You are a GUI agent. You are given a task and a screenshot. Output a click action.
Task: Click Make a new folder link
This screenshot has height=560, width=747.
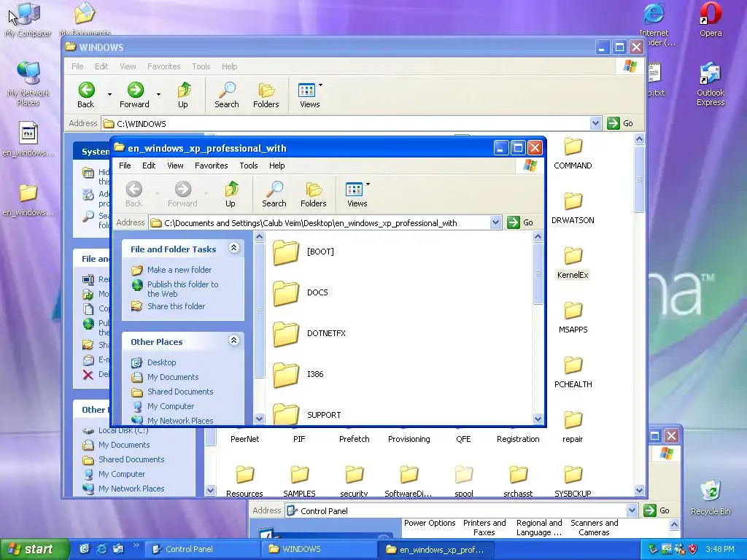[179, 270]
